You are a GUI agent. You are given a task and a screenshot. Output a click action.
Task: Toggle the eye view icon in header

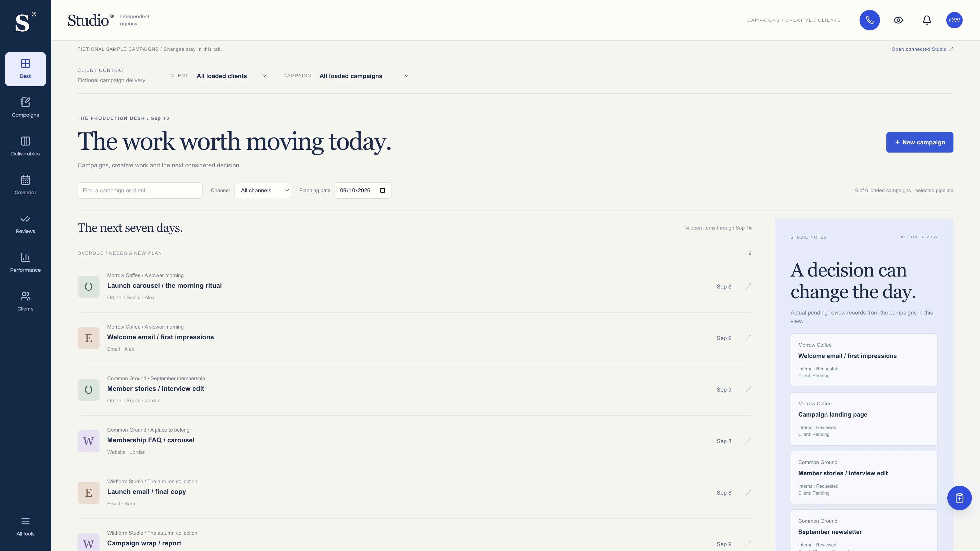898,20
